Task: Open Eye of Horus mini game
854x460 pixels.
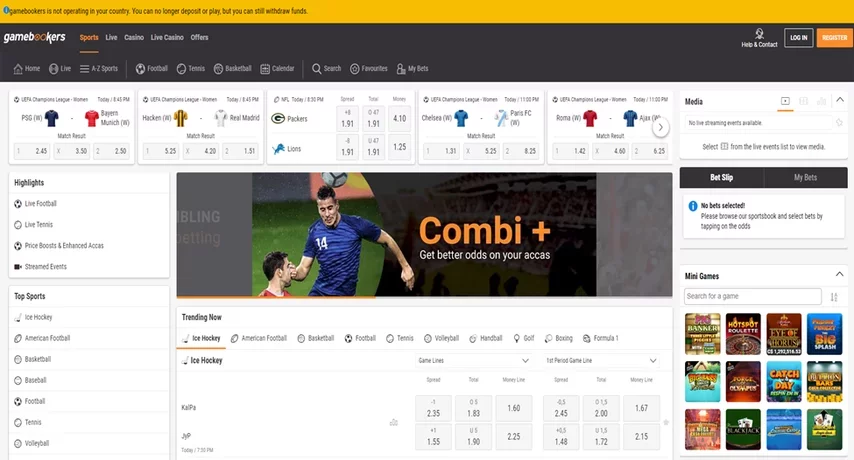Action: 784,334
